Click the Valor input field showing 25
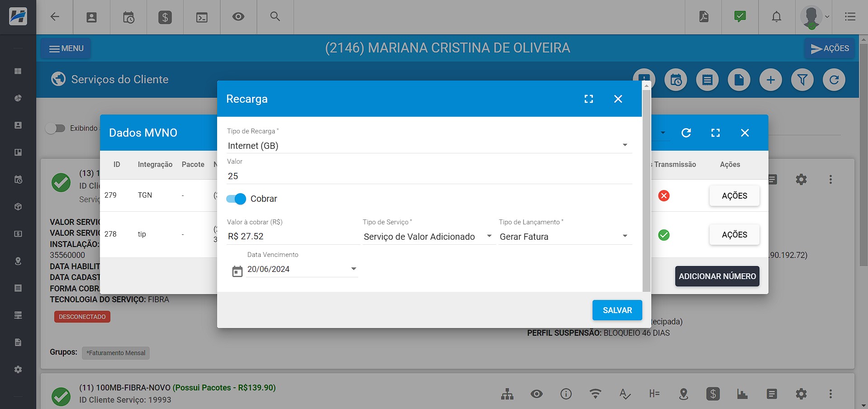 [x=429, y=176]
